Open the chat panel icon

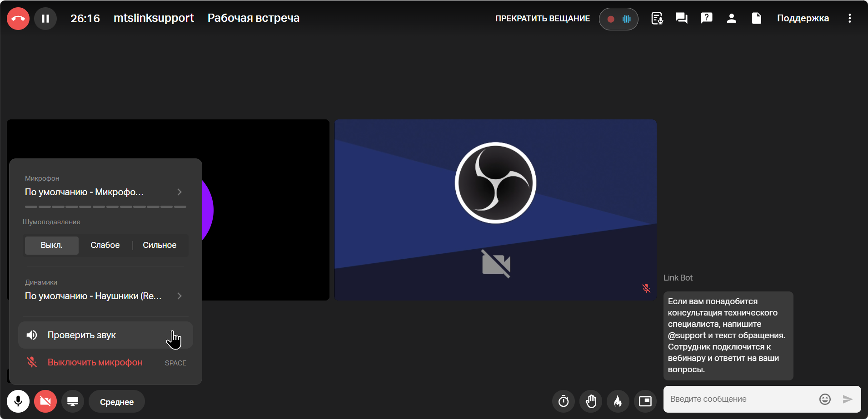coord(681,18)
